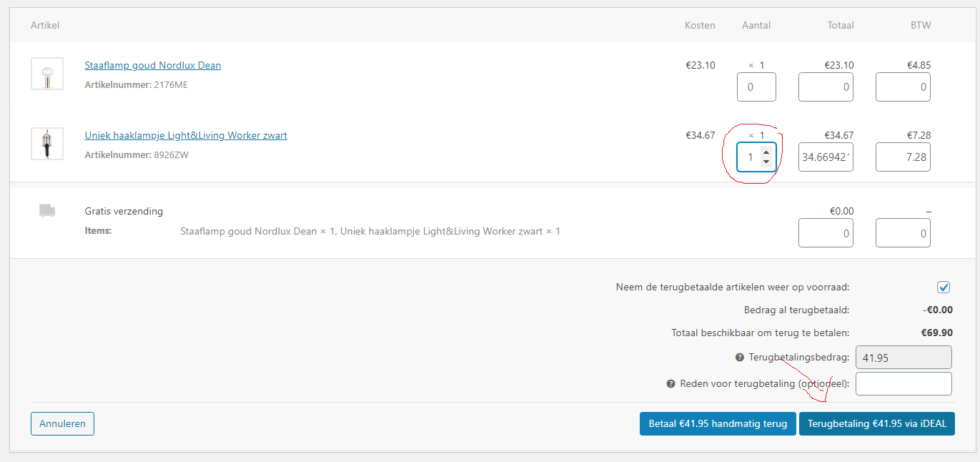Viewport: 980px width, 462px height.
Task: Click help icon next to Terugbetalingsbedrag
Action: pos(739,358)
